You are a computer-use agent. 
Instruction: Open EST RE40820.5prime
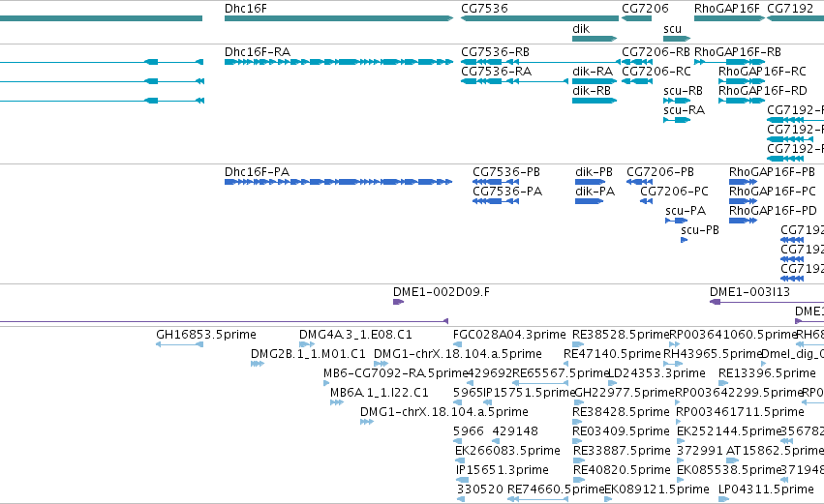[x=579, y=481]
